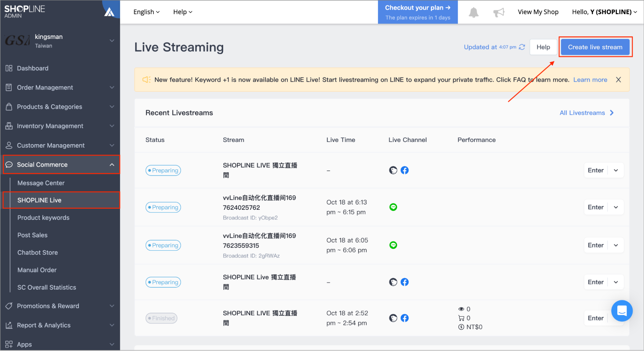Viewport: 644px width, 351px height.
Task: Open Product keywords in sidebar
Action: (x=43, y=218)
